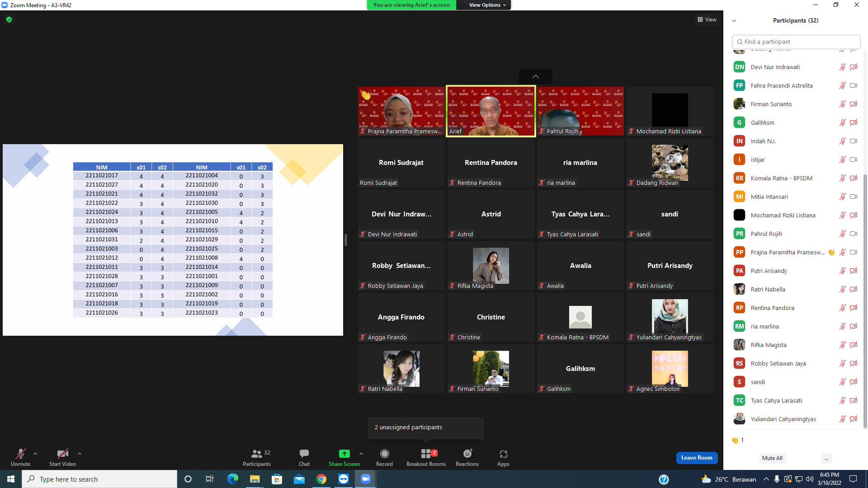Click the Cortana circle icon
868x488 pixels.
point(188,479)
